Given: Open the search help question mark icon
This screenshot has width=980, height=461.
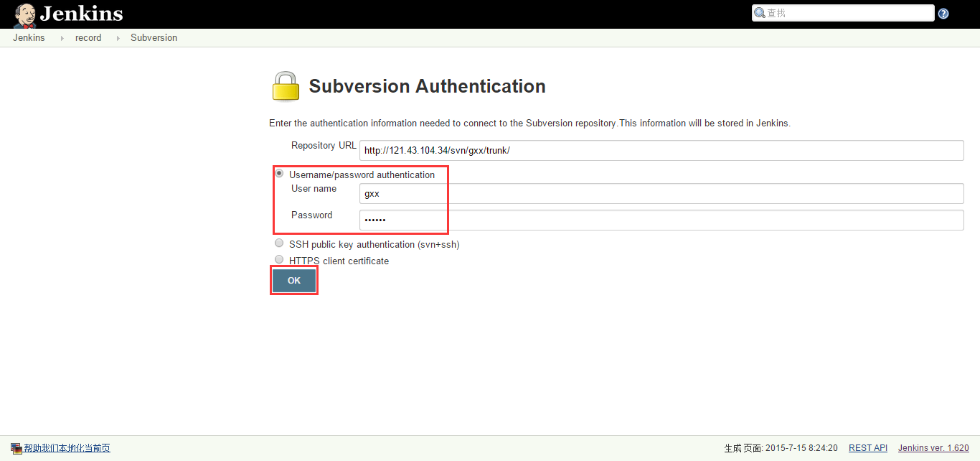Looking at the screenshot, I should click(x=943, y=14).
